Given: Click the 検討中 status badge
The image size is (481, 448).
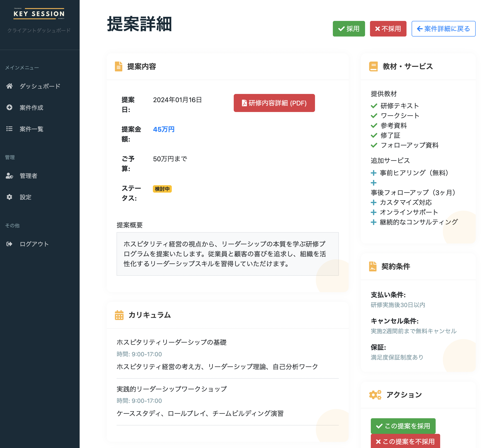Looking at the screenshot, I should click(x=162, y=189).
